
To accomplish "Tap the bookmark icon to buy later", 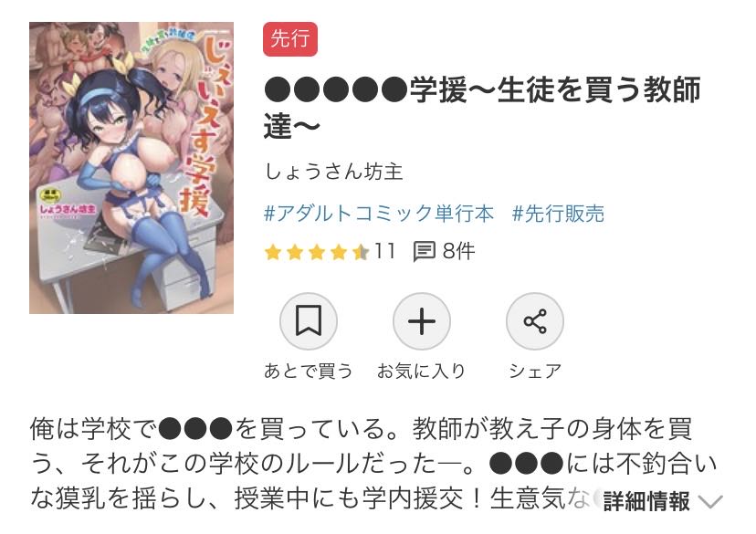I will pos(308,321).
